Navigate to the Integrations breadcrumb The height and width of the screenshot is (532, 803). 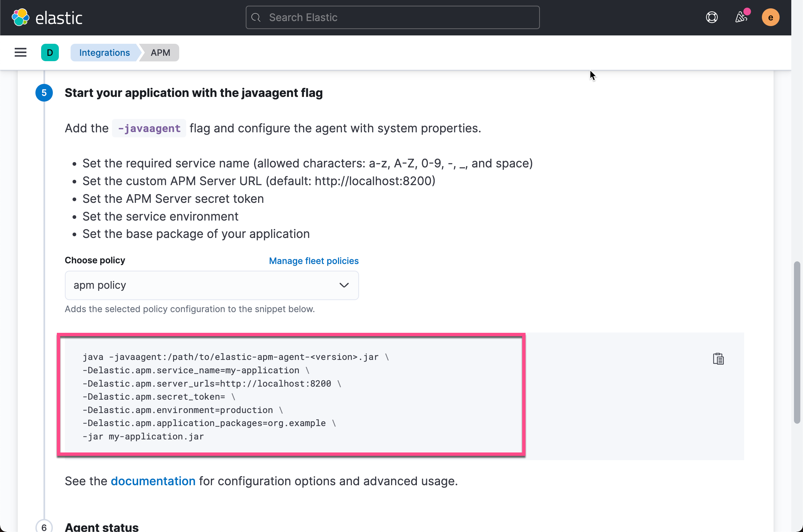click(104, 52)
